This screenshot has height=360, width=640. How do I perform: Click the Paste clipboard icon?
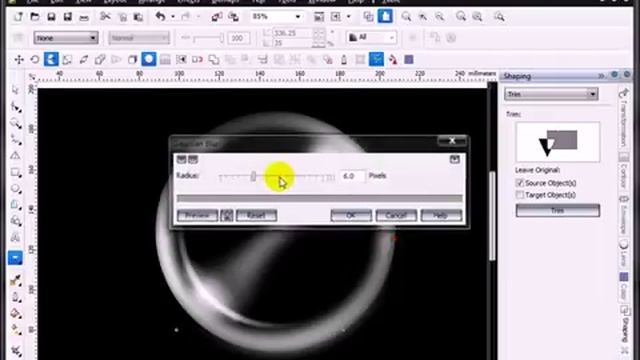point(138,17)
